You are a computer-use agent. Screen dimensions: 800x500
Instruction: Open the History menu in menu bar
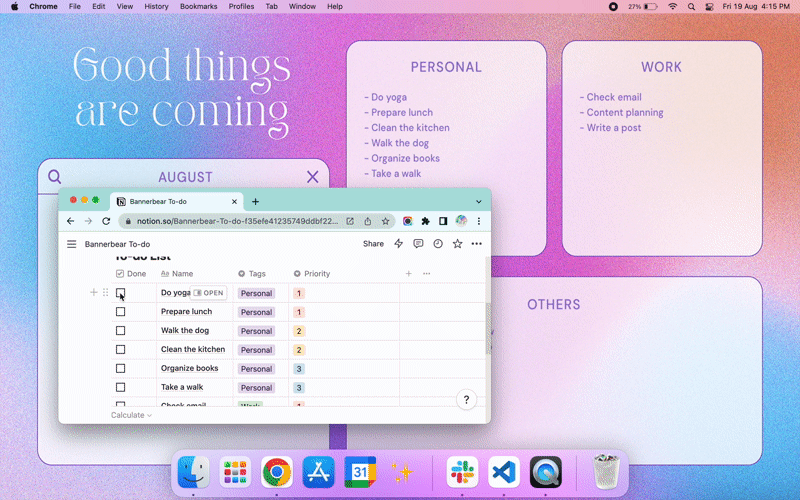click(156, 7)
